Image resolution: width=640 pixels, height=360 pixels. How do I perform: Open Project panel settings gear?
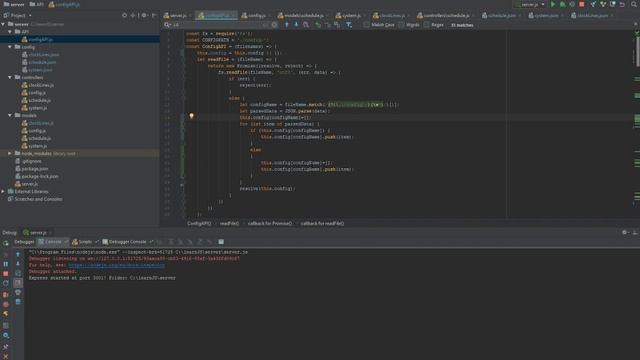pyautogui.click(x=144, y=15)
